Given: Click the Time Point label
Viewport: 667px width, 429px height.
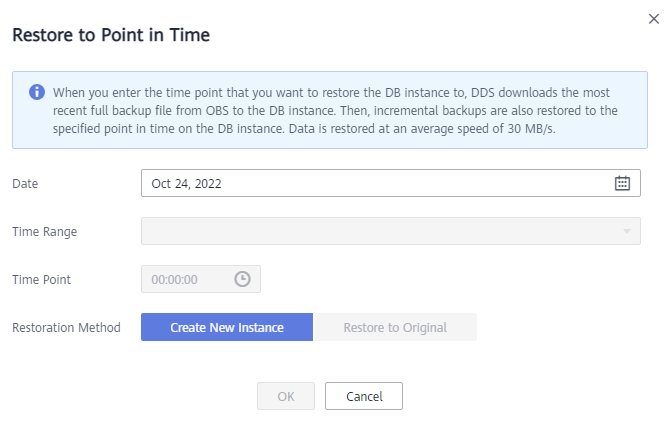Looking at the screenshot, I should pyautogui.click(x=41, y=279).
